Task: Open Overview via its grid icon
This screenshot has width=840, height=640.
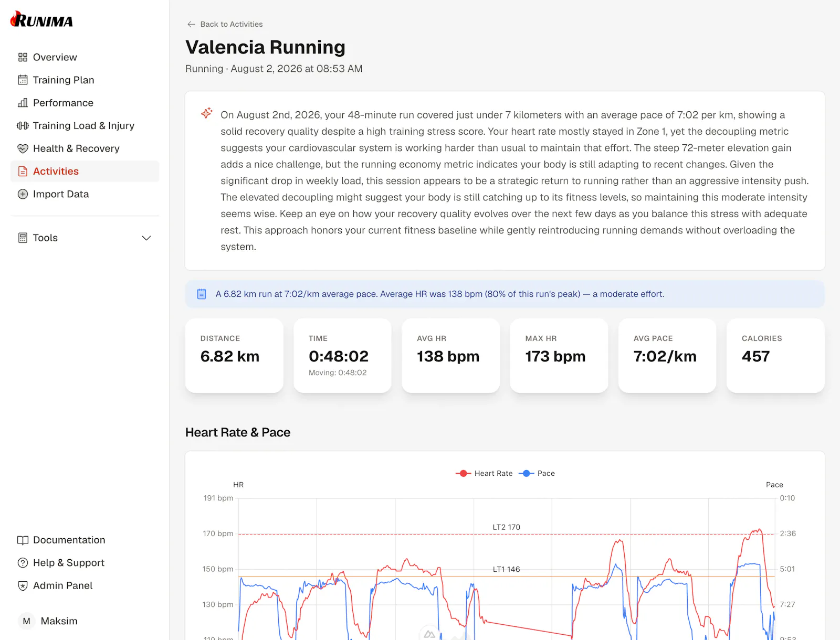Action: coord(23,57)
